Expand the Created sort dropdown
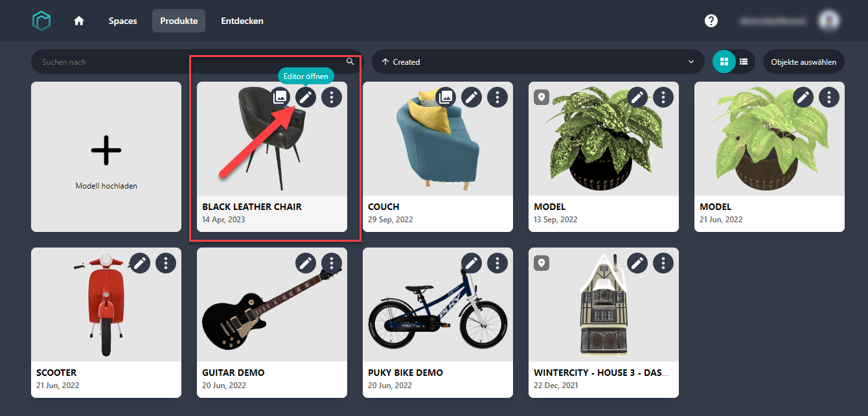The image size is (868, 416). [x=538, y=62]
